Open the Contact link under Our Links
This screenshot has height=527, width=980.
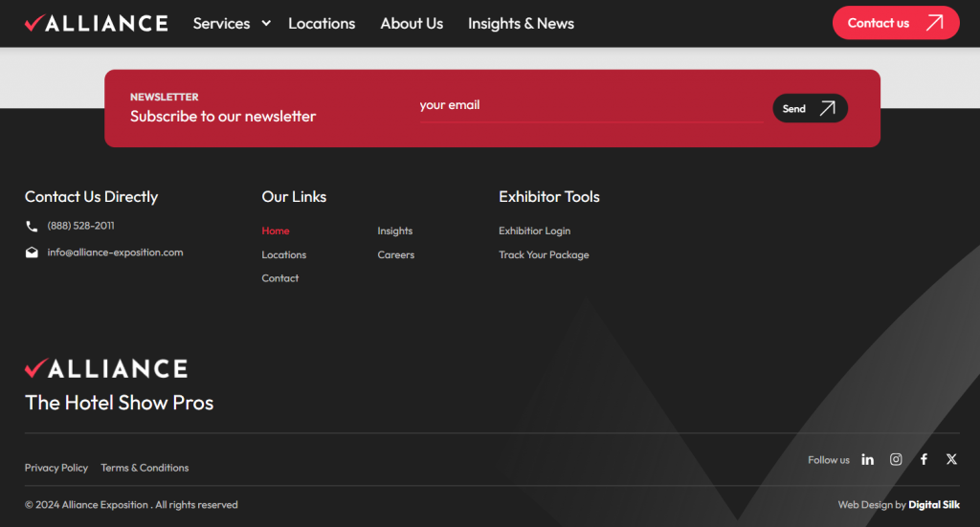(280, 278)
